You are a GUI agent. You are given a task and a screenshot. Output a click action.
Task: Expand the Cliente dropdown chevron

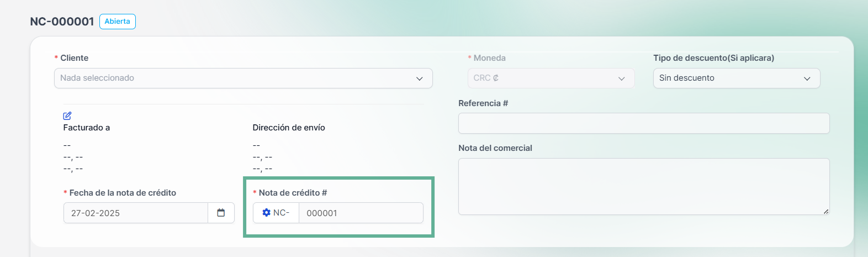[x=420, y=78]
